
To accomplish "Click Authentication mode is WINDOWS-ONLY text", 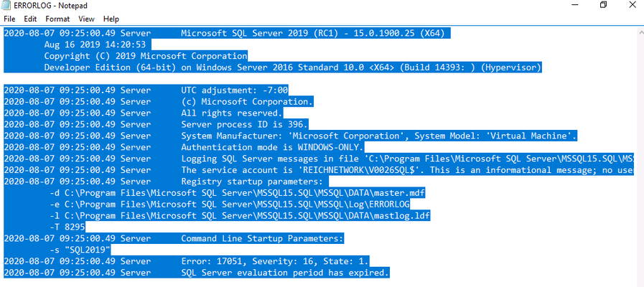I will click(273, 147).
